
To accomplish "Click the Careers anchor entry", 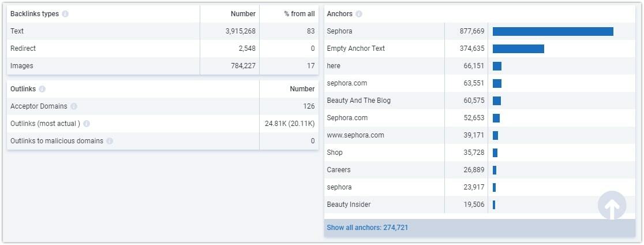I will 339,170.
